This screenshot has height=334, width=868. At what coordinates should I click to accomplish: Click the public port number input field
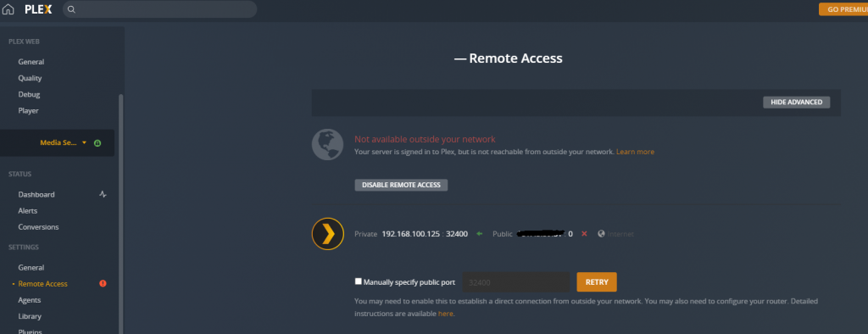tap(516, 282)
